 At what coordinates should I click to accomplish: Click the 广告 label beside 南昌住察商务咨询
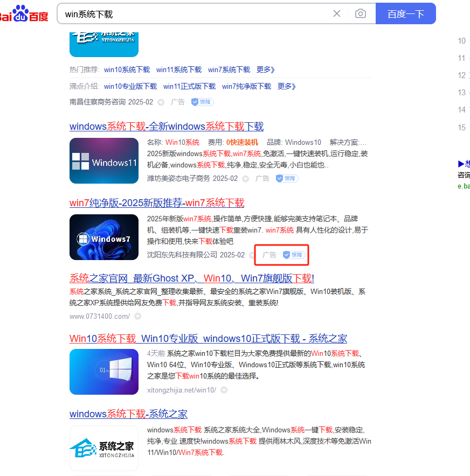[x=178, y=102]
